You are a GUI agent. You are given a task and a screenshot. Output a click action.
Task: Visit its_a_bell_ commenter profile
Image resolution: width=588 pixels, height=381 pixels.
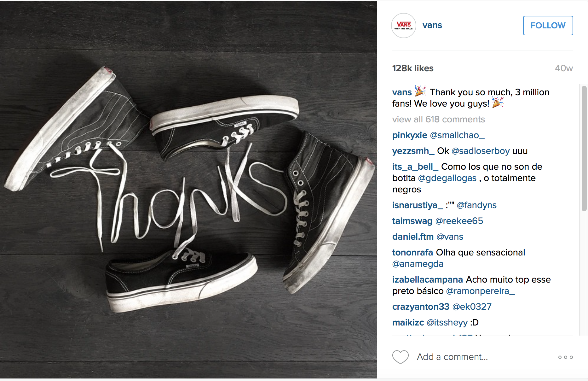415,167
